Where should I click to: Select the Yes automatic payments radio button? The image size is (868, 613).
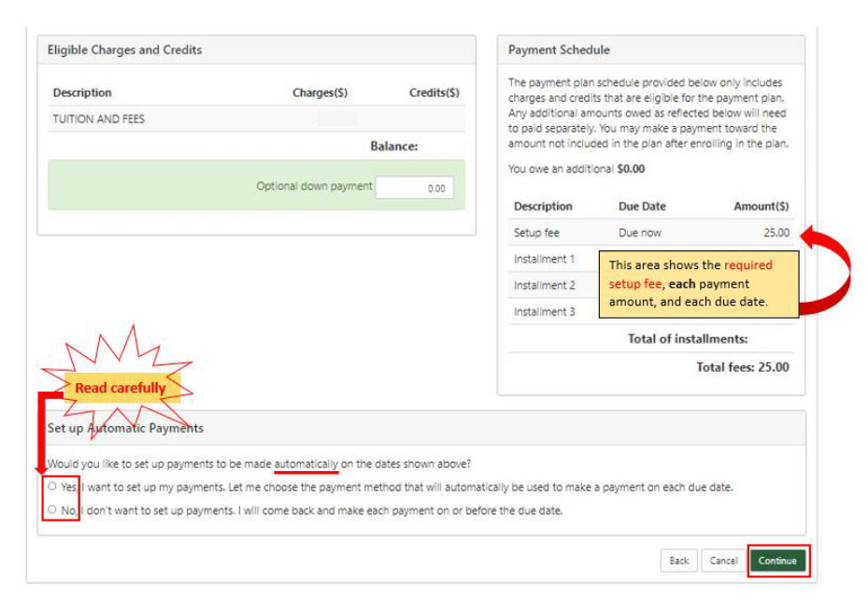tap(54, 486)
